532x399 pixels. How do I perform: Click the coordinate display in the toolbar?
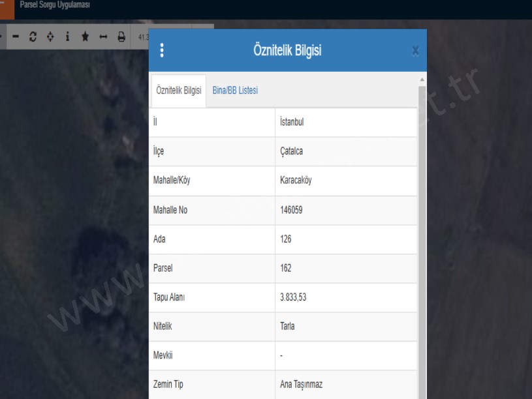pos(143,37)
